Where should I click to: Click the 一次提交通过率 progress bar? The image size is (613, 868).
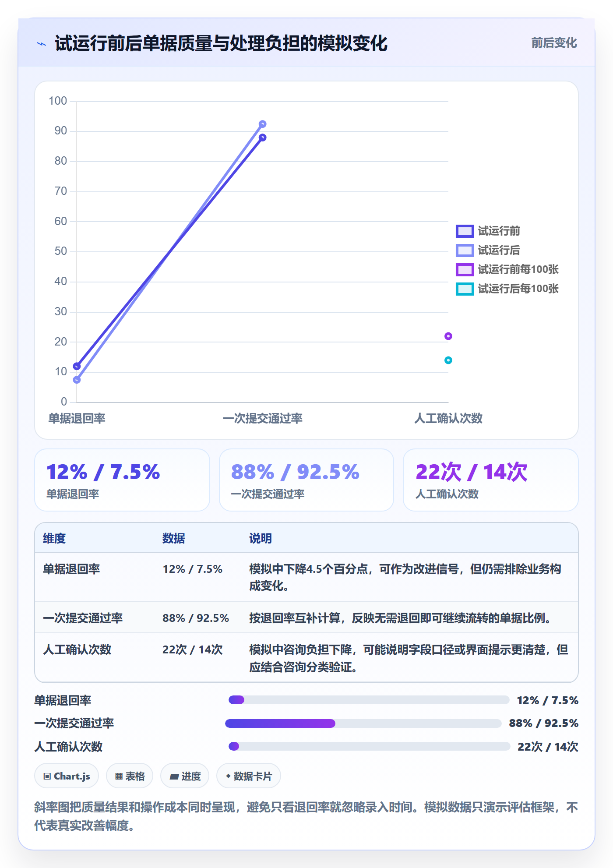[363, 723]
